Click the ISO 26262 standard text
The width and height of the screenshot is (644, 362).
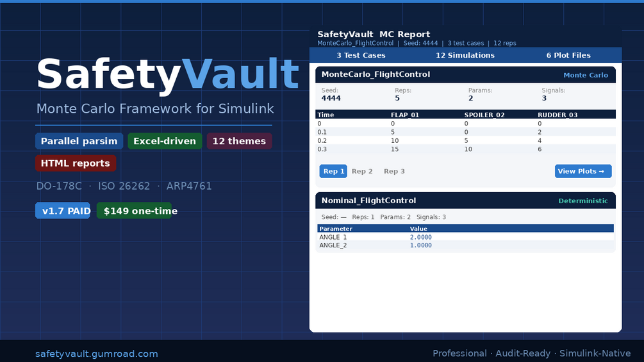click(124, 186)
